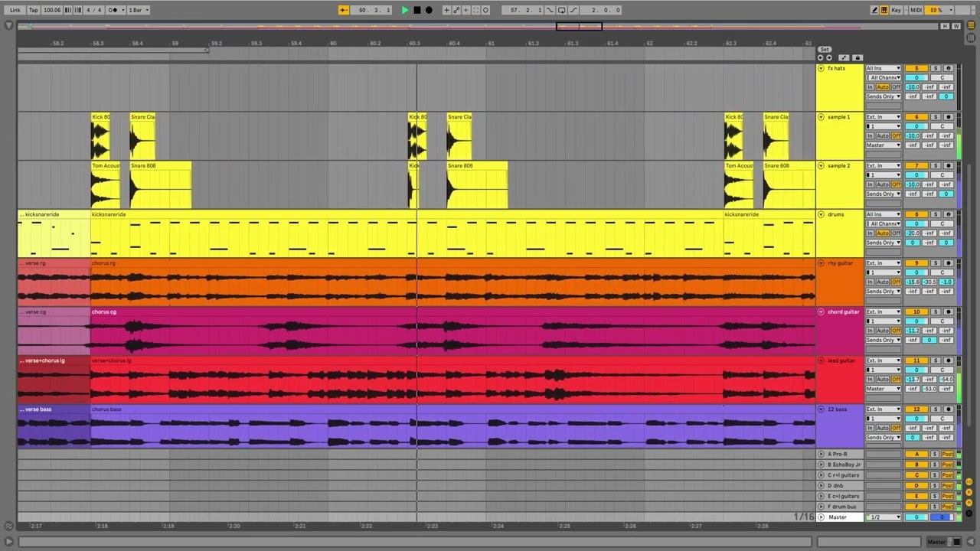Image resolution: width=980 pixels, height=551 pixels.
Task: Collapse the chord guitar track
Action: [821, 312]
